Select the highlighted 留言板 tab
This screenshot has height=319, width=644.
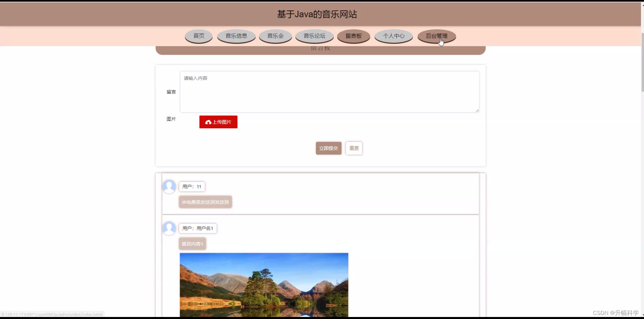coord(353,36)
